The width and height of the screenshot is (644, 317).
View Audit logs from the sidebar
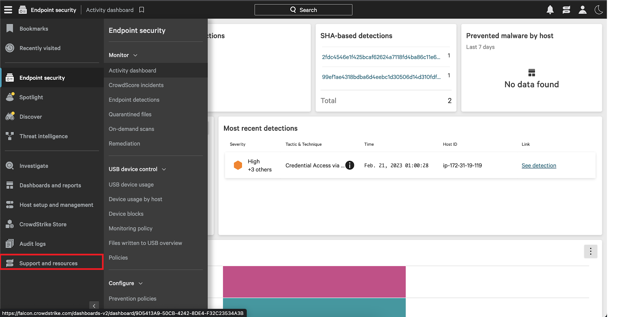pos(32,244)
